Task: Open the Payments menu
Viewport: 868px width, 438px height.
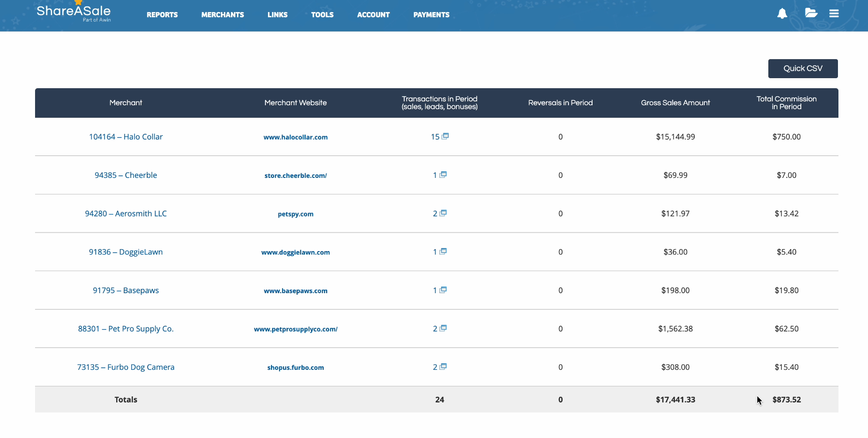Action: click(432, 15)
